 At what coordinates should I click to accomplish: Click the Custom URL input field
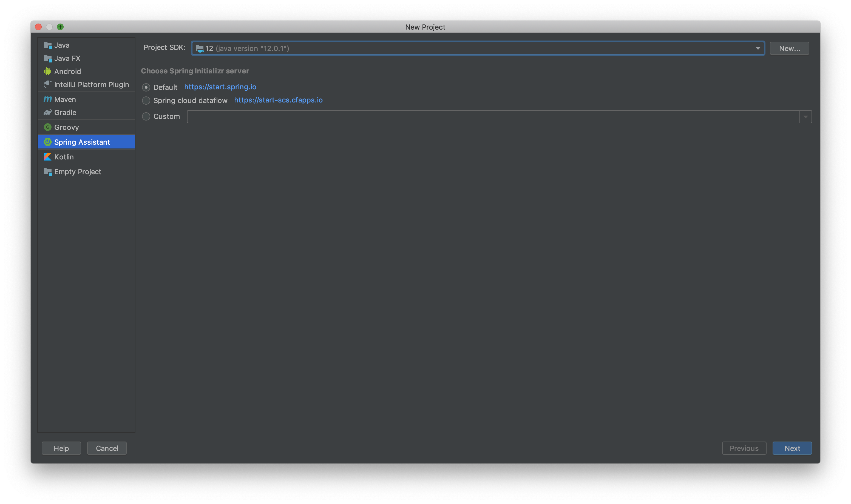coord(499,116)
